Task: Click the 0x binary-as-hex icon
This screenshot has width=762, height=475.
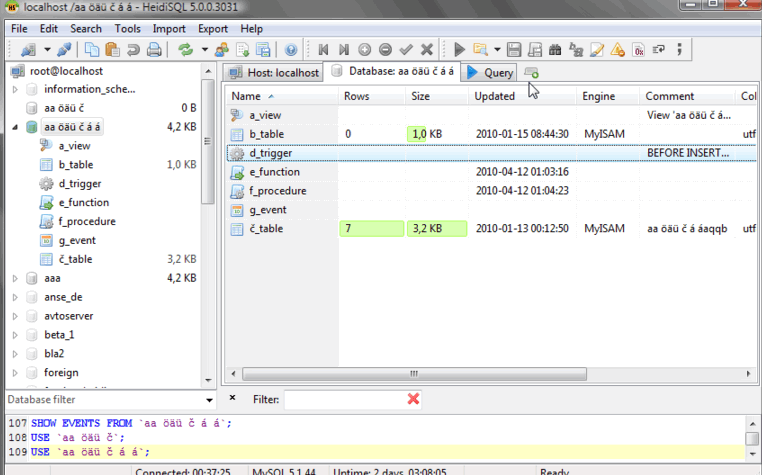Action: pos(639,50)
